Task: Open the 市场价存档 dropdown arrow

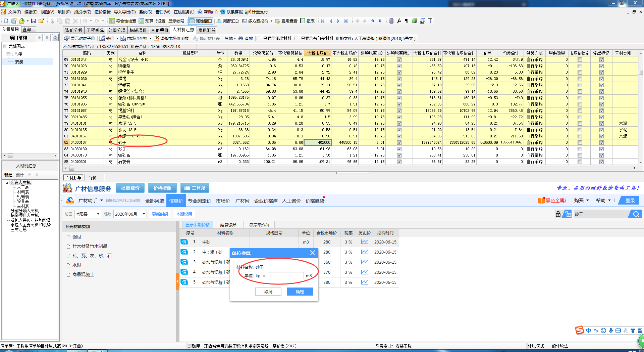Action: 150,38
